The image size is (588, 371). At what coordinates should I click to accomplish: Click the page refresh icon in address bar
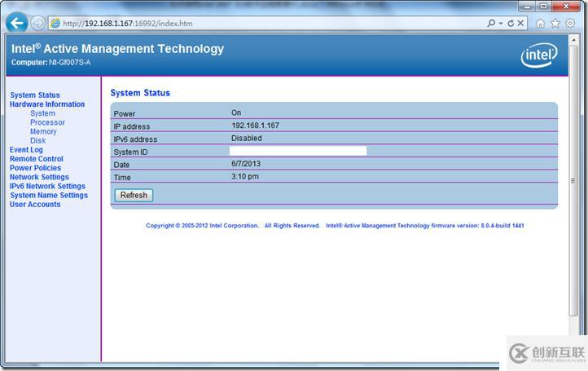point(511,24)
